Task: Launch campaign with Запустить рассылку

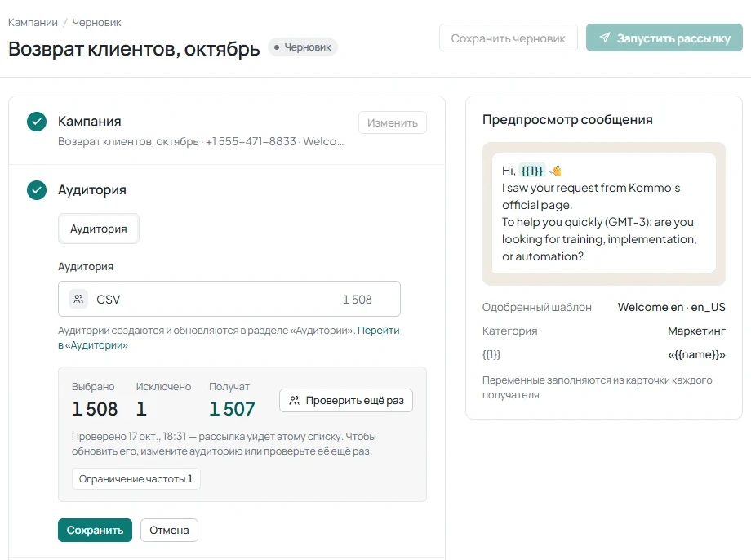Action: tap(664, 38)
